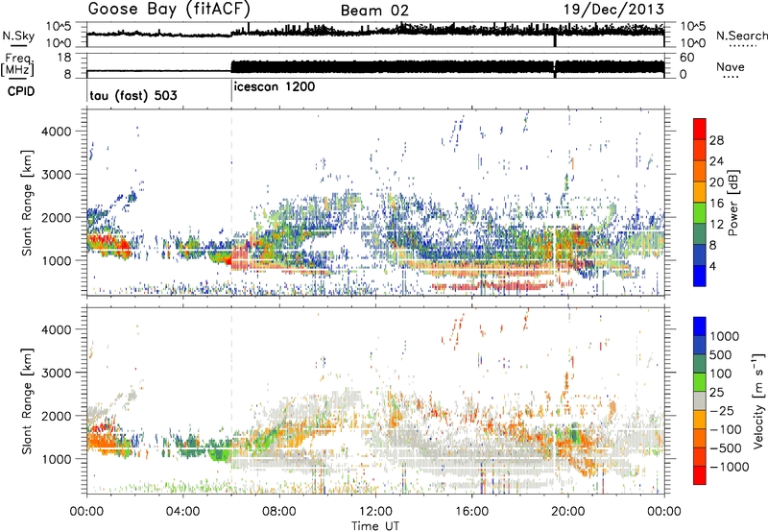Pick the blue top segment of Velocity colorbar
This screenshot has height=532, width=768.
(700, 326)
